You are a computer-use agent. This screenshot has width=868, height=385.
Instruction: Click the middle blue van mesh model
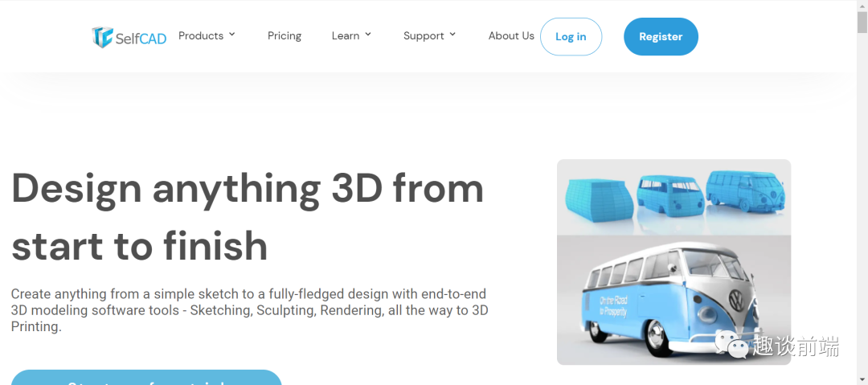[x=670, y=195]
